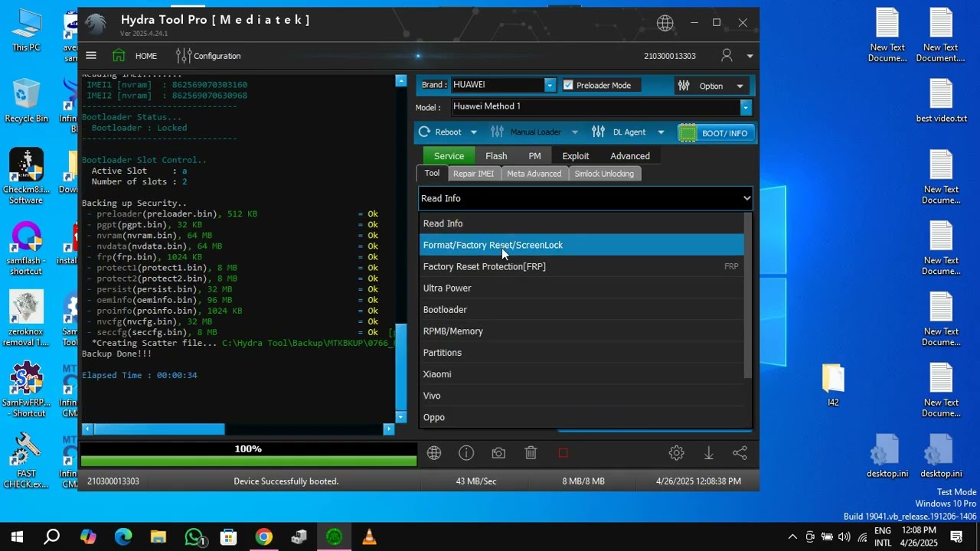Click the Windows Start button

point(17,537)
